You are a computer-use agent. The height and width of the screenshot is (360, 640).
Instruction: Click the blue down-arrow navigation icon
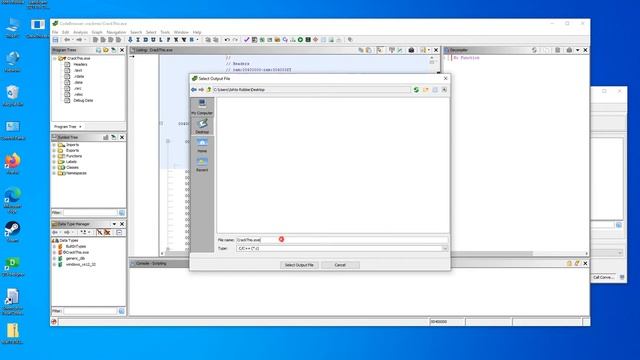[130, 40]
